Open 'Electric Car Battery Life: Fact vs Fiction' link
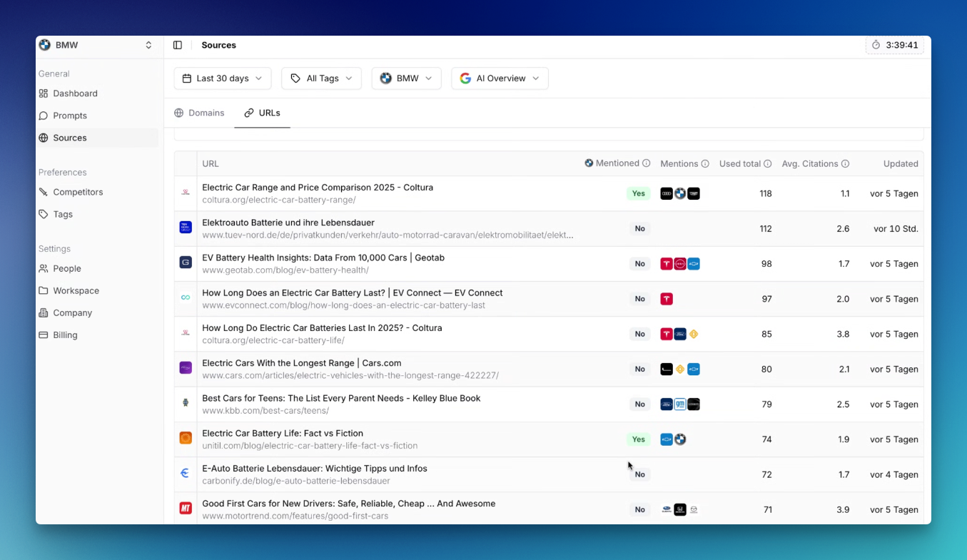The image size is (967, 560). coord(283,433)
